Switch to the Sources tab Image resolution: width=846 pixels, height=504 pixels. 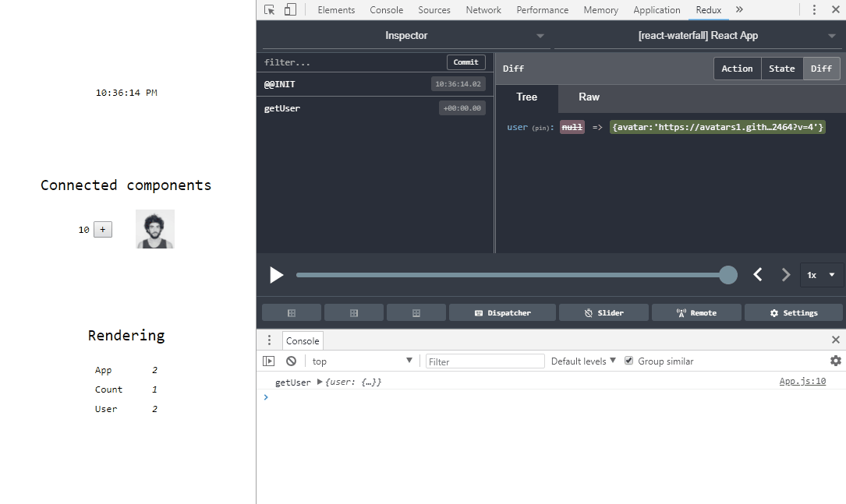pos(434,9)
